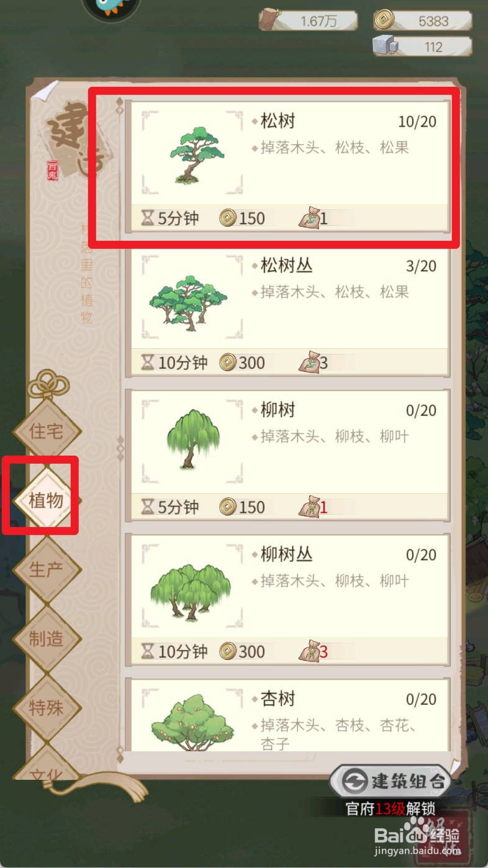Switch to the 植物 category tab

pyautogui.click(x=47, y=500)
